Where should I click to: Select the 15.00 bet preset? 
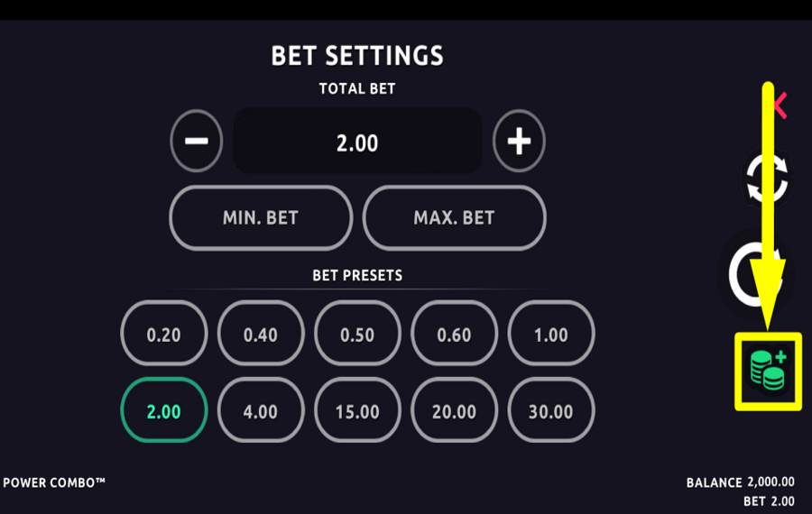(357, 411)
